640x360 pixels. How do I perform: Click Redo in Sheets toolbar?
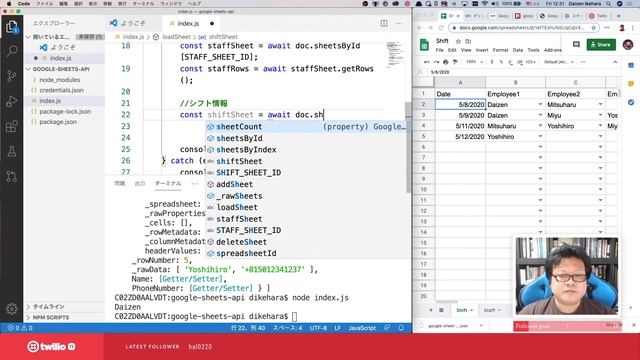(x=436, y=62)
